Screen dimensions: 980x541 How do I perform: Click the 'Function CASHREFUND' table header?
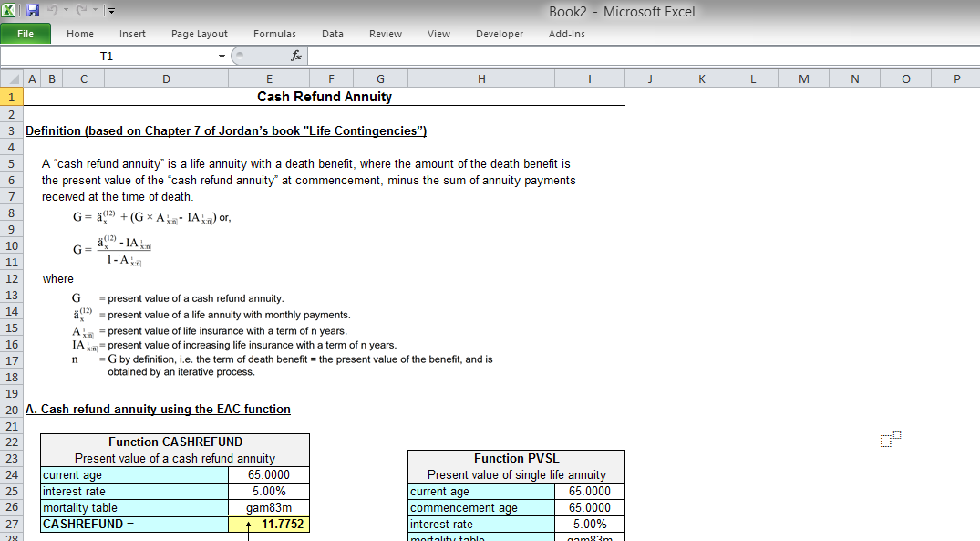[x=175, y=442]
